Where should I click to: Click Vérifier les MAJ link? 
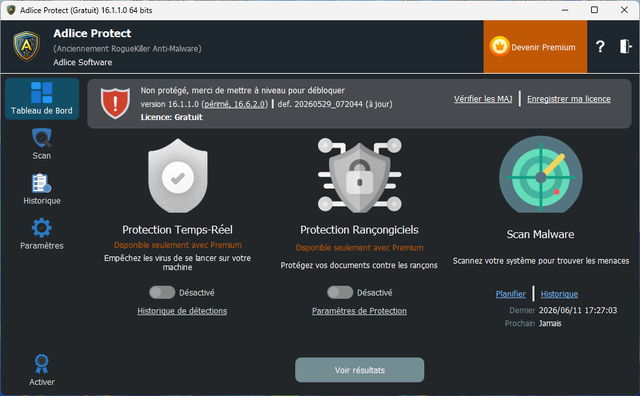[x=483, y=99]
